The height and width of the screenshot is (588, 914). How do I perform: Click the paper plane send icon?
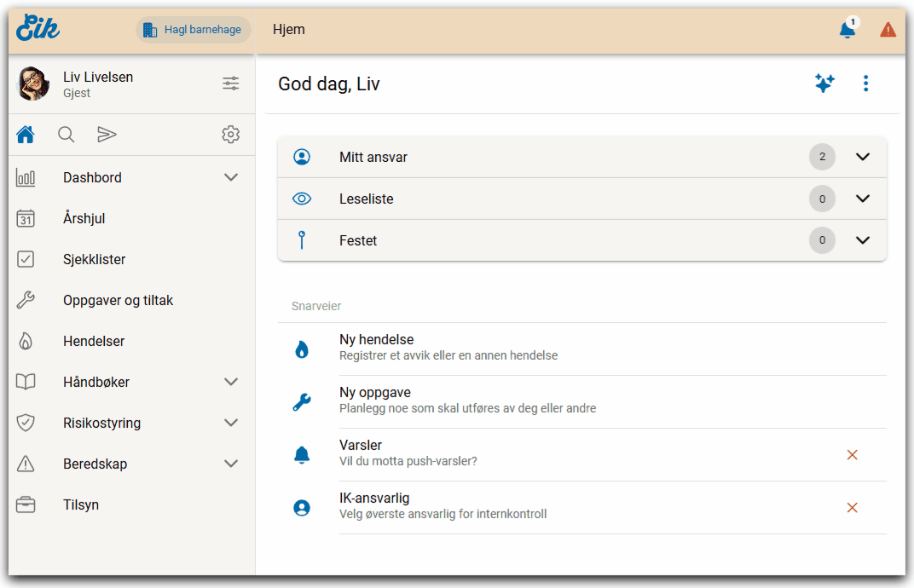pyautogui.click(x=107, y=135)
